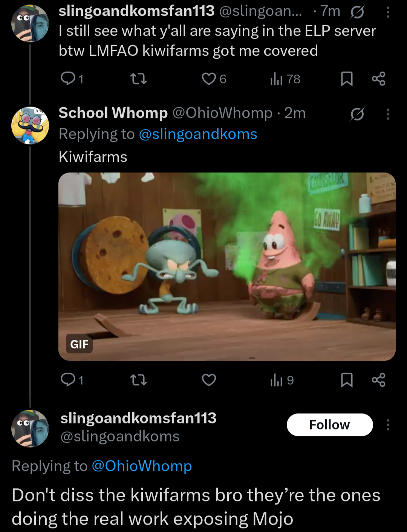Repost School Whomp's GIF tweet

tap(138, 380)
